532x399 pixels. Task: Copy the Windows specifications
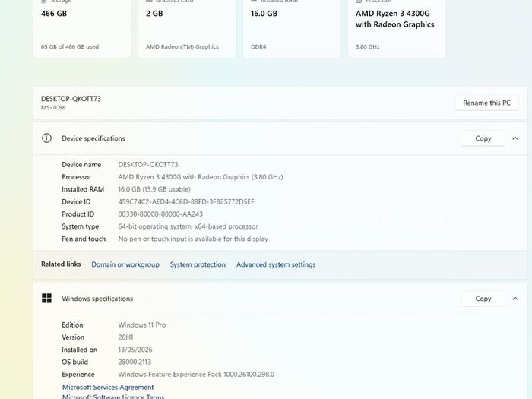point(483,299)
